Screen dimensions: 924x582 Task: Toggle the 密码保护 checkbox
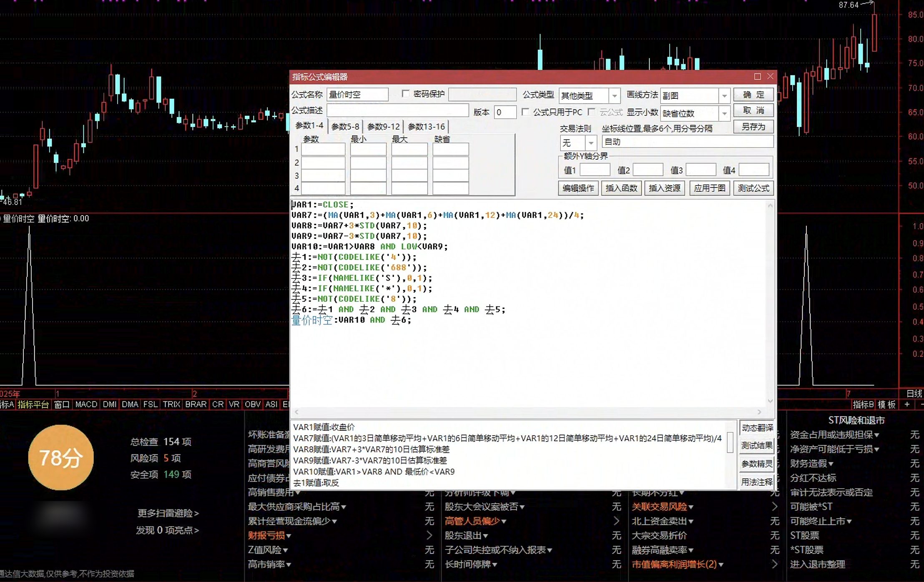pyautogui.click(x=405, y=94)
